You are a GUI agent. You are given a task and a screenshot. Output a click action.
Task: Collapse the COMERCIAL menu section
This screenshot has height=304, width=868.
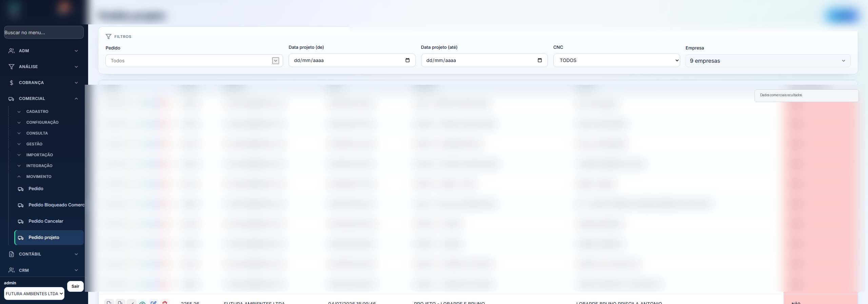[x=76, y=99]
